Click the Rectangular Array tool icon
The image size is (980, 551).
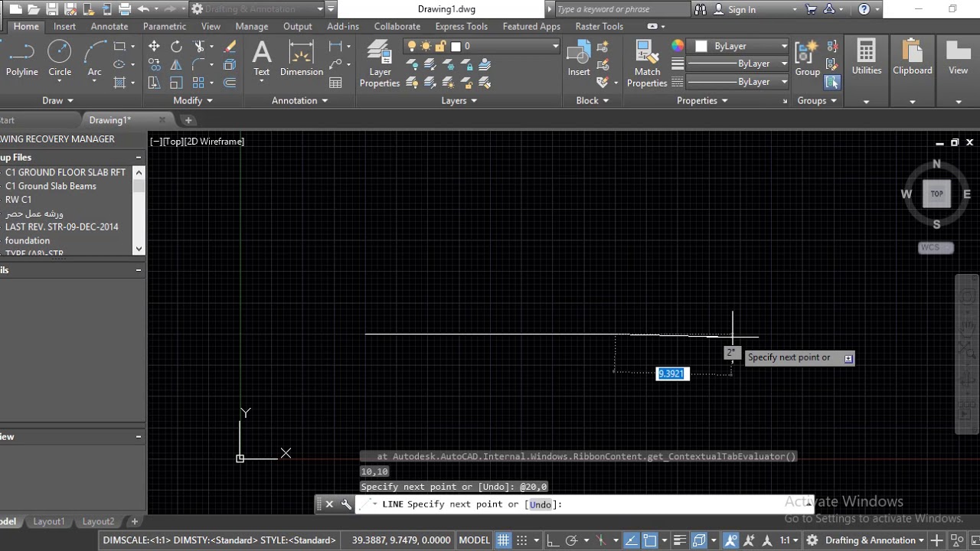pyautogui.click(x=199, y=83)
